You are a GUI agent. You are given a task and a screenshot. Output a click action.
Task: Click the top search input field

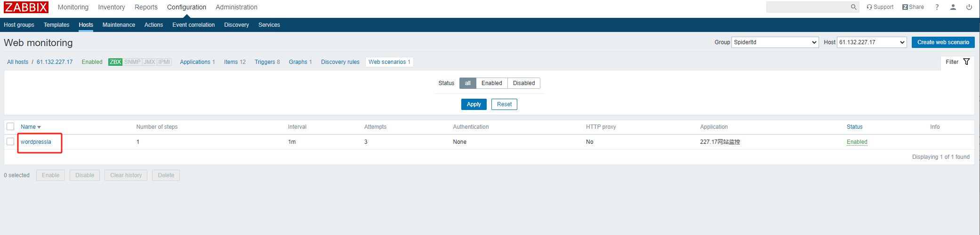tap(807, 7)
